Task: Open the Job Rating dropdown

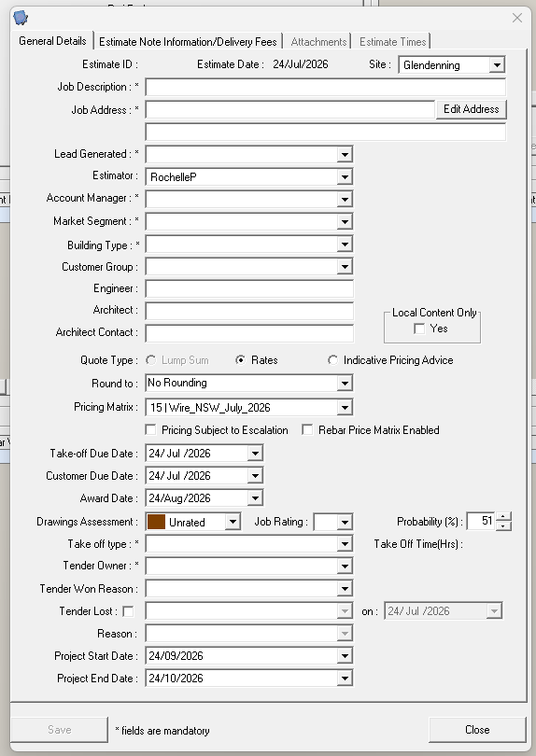Action: 344,522
